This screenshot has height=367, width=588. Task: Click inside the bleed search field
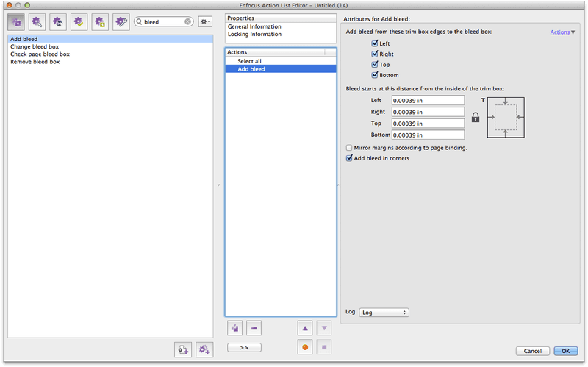[163, 22]
